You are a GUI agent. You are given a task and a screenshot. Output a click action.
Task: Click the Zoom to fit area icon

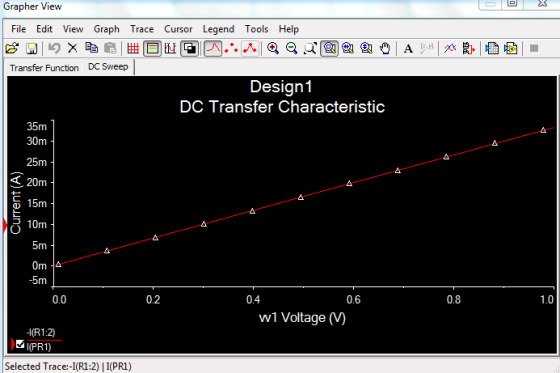click(x=310, y=48)
